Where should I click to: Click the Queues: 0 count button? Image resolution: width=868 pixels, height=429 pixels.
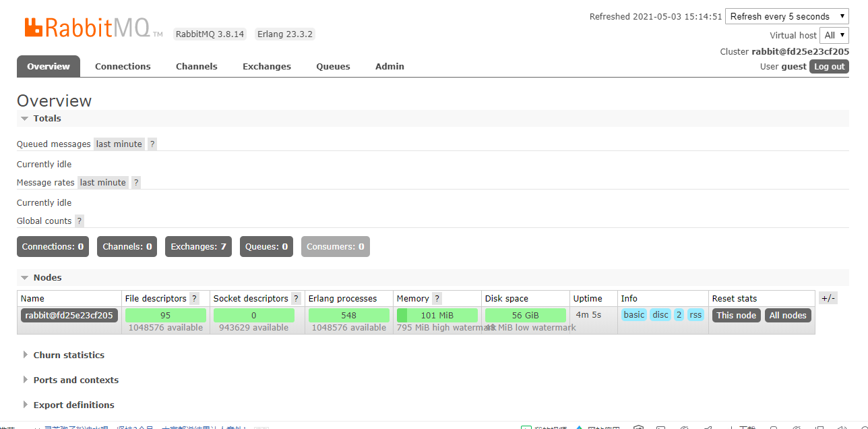[x=266, y=246]
